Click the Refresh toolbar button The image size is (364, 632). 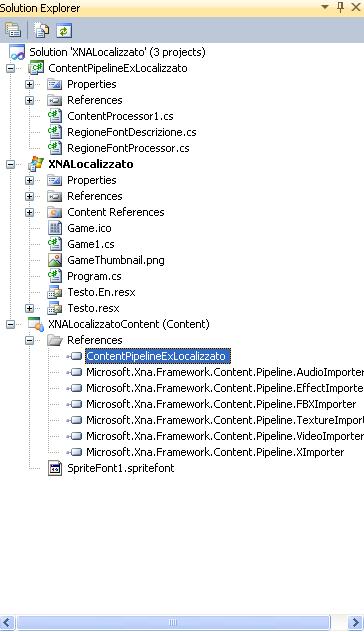[64, 31]
